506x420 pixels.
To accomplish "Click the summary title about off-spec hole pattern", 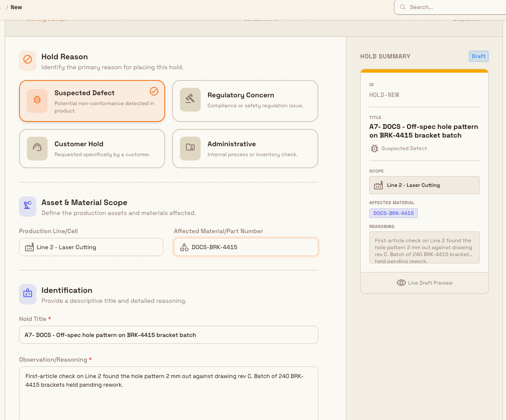I will [x=424, y=131].
